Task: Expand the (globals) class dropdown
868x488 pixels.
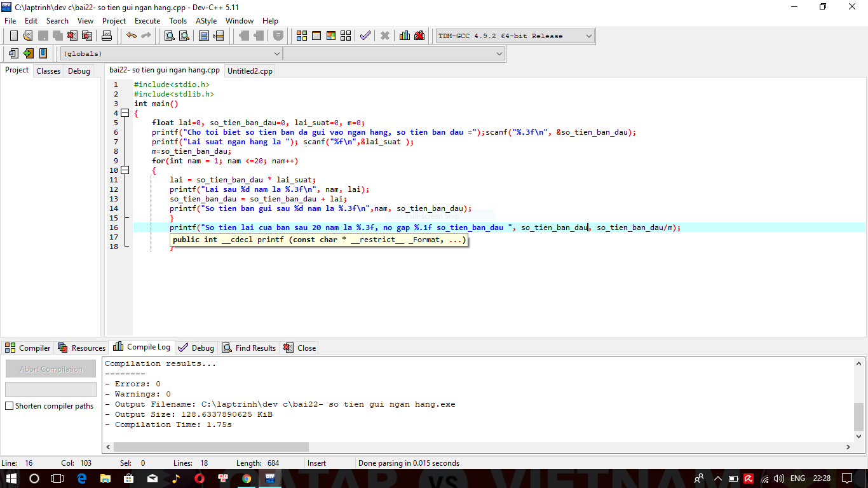Action: (276, 54)
